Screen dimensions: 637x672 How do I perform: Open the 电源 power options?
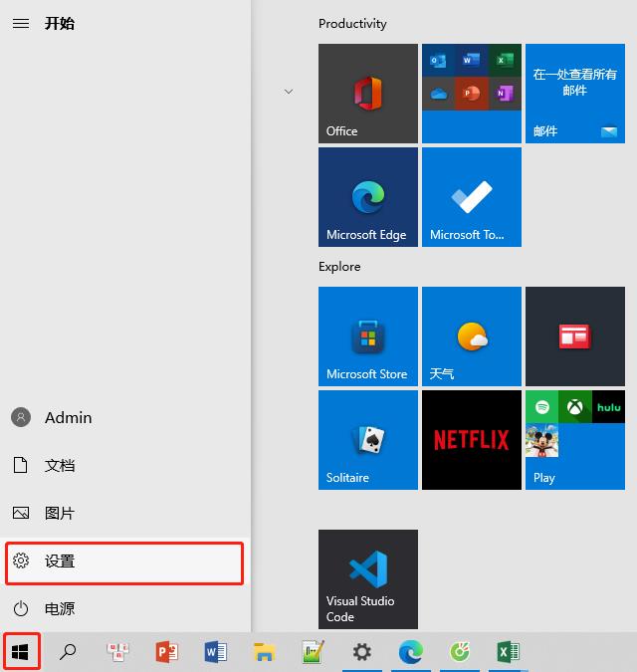[125, 608]
